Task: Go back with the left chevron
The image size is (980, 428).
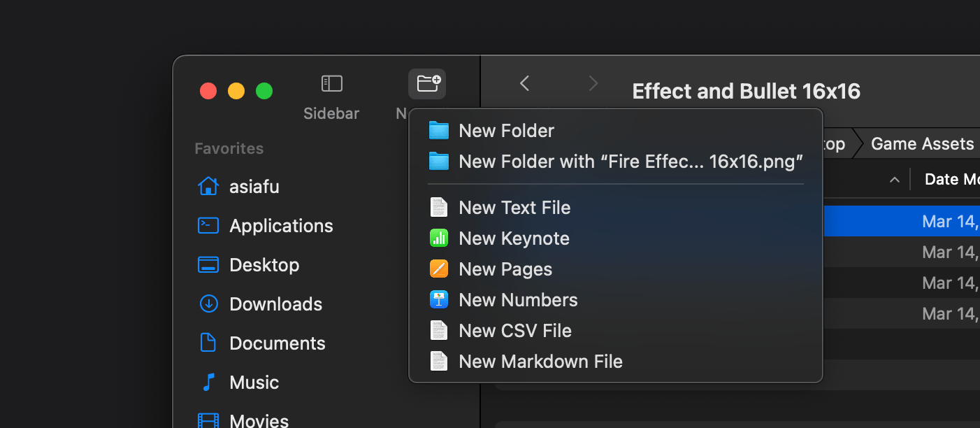Action: click(x=525, y=84)
